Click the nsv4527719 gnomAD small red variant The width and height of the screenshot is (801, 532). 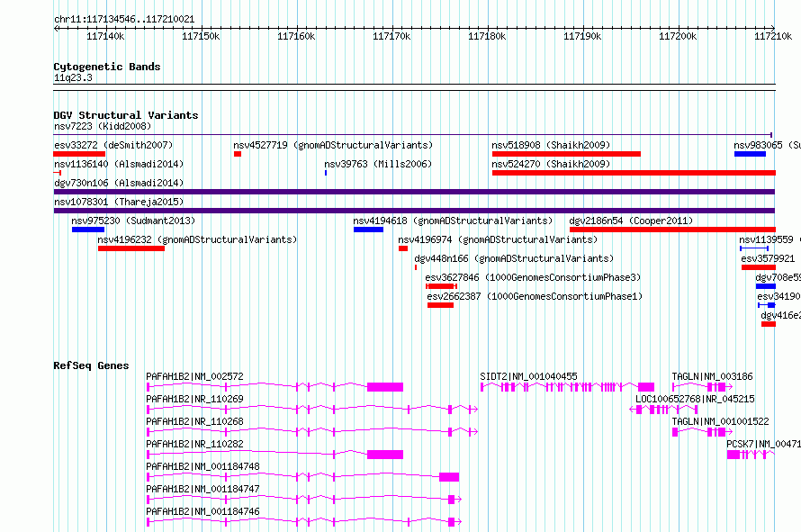pos(238,154)
